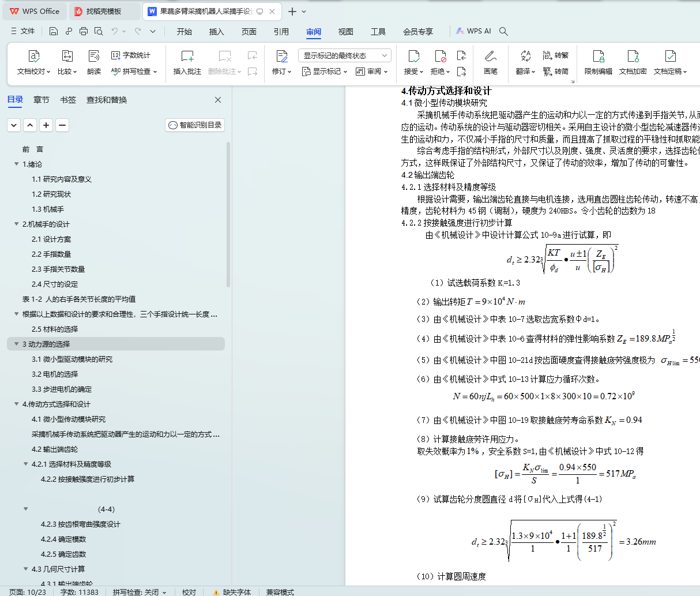Open 文档定稿 finalize document
This screenshot has width=700, height=596.
pyautogui.click(x=670, y=63)
